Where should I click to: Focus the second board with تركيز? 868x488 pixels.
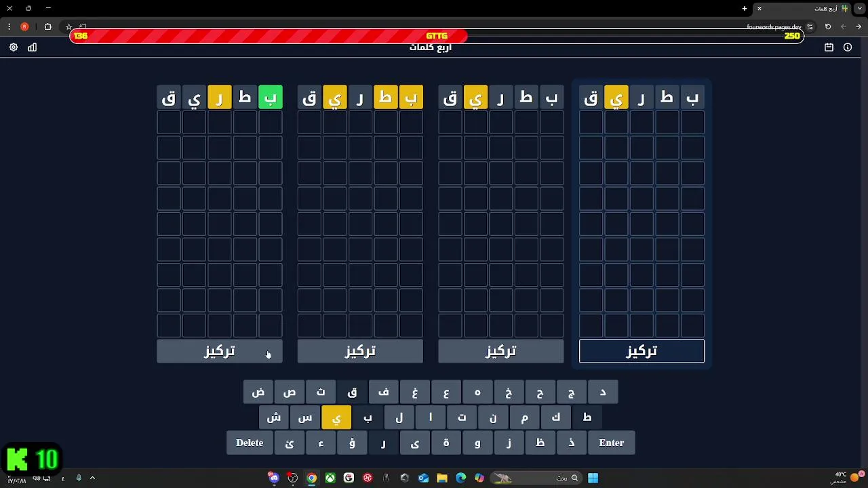tap(360, 351)
